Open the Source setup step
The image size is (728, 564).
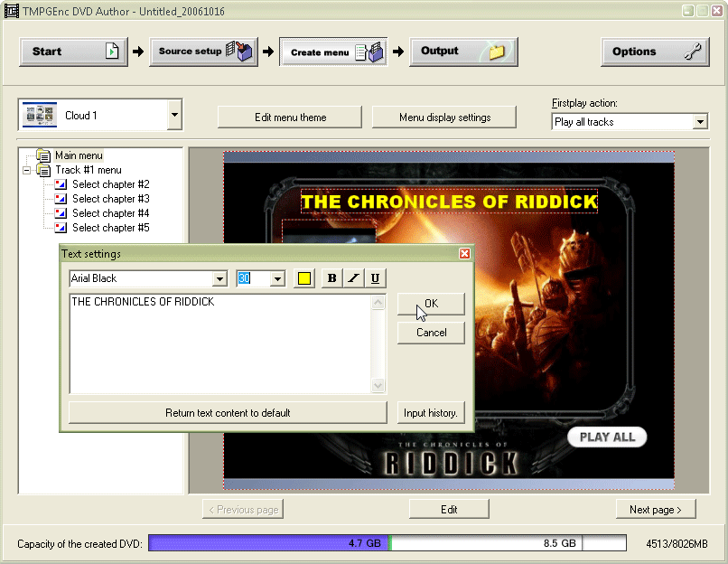pos(203,52)
